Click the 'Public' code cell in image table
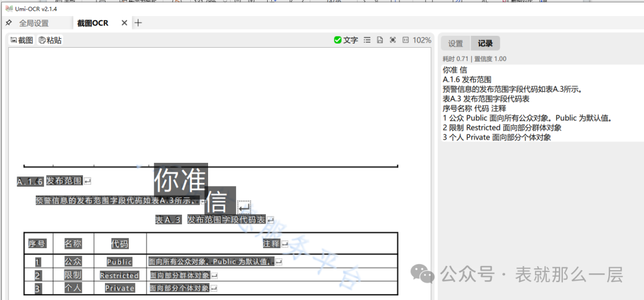 119,262
